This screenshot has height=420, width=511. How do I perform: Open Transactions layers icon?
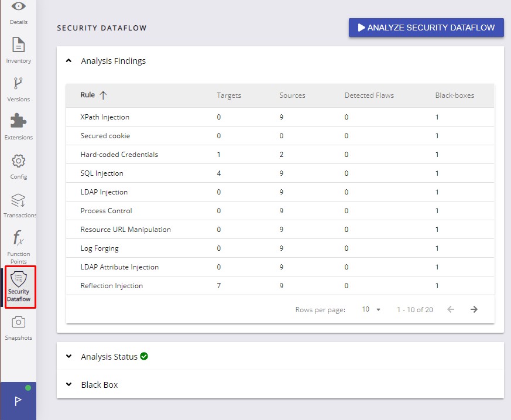18,200
